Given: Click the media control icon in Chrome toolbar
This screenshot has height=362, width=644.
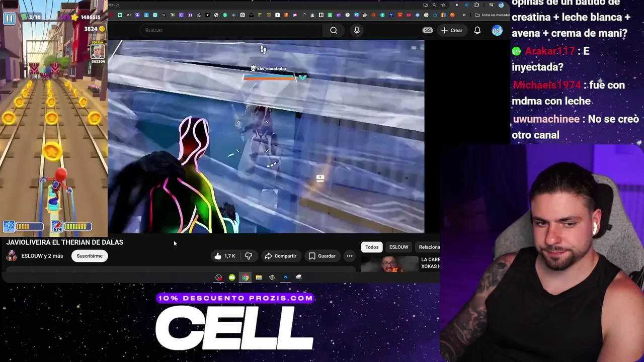Looking at the screenshot, I should 491,5.
